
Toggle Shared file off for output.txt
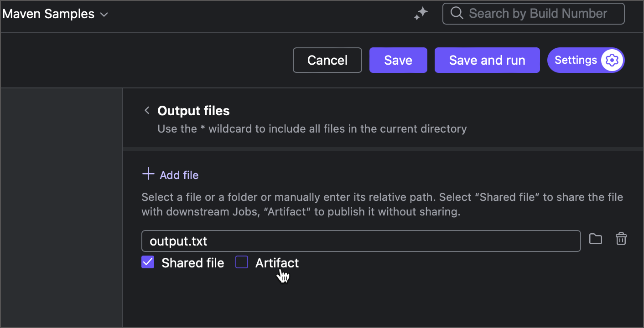148,262
